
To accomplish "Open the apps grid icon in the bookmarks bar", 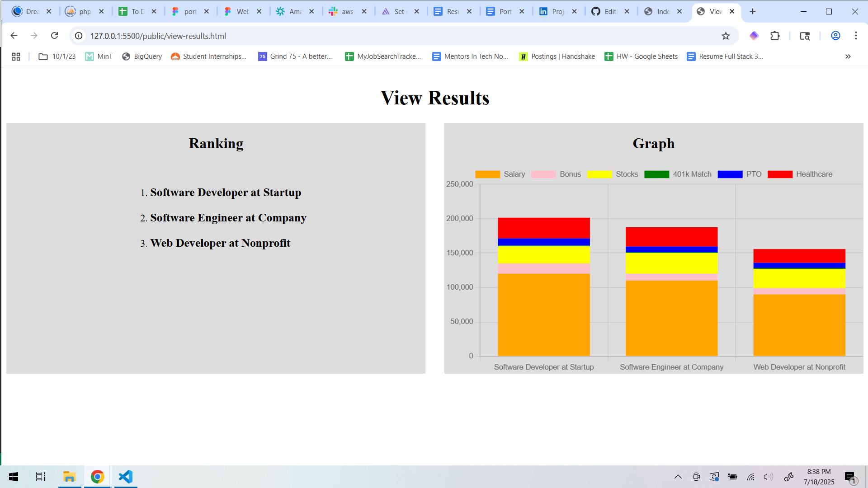I will click(16, 56).
